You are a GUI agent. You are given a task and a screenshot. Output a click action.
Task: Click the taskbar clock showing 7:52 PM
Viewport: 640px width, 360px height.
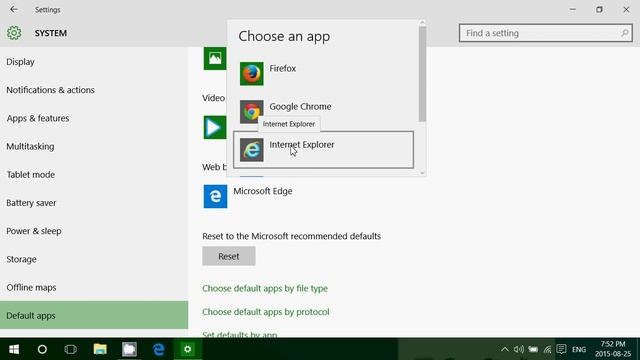pyautogui.click(x=613, y=349)
